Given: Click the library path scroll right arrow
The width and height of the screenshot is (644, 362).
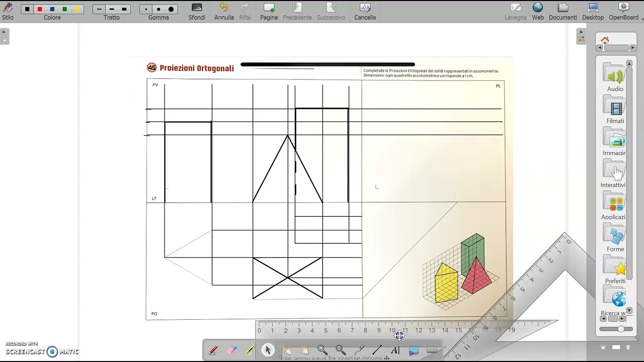Looking at the screenshot, I should click(x=633, y=48).
